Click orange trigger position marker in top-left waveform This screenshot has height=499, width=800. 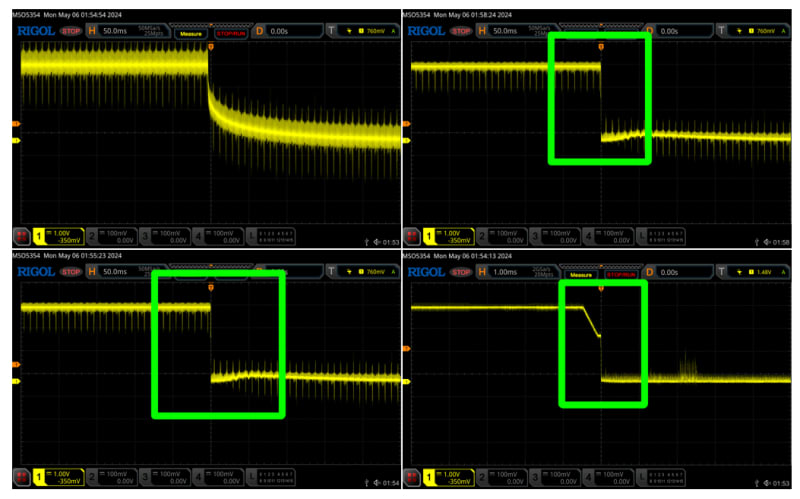(x=210, y=46)
